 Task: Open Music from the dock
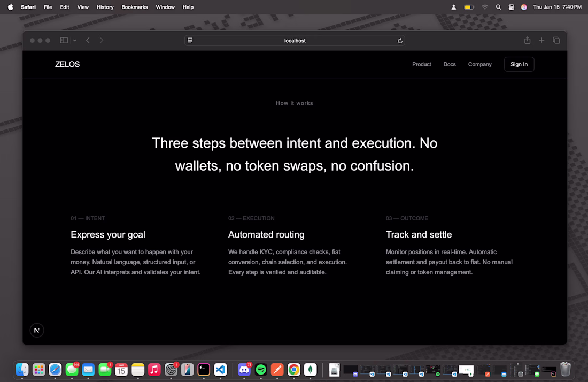154,370
